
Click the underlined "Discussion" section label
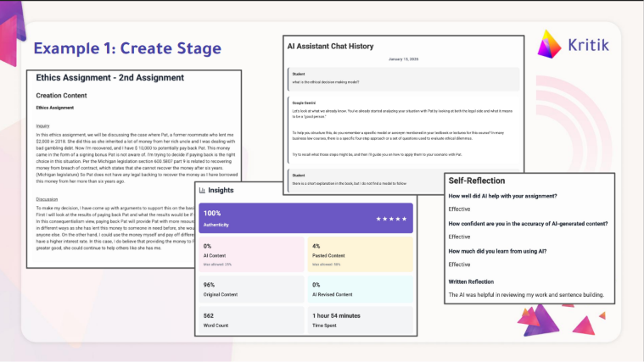tap(47, 199)
